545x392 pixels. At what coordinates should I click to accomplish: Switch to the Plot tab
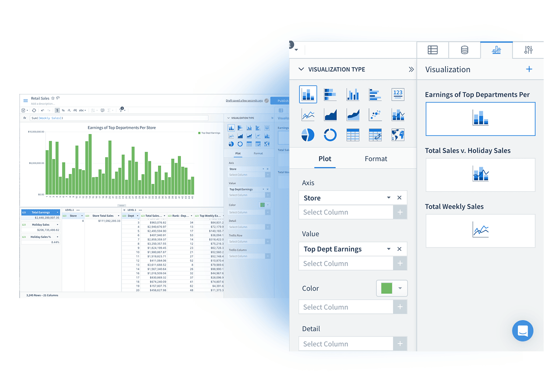point(325,159)
